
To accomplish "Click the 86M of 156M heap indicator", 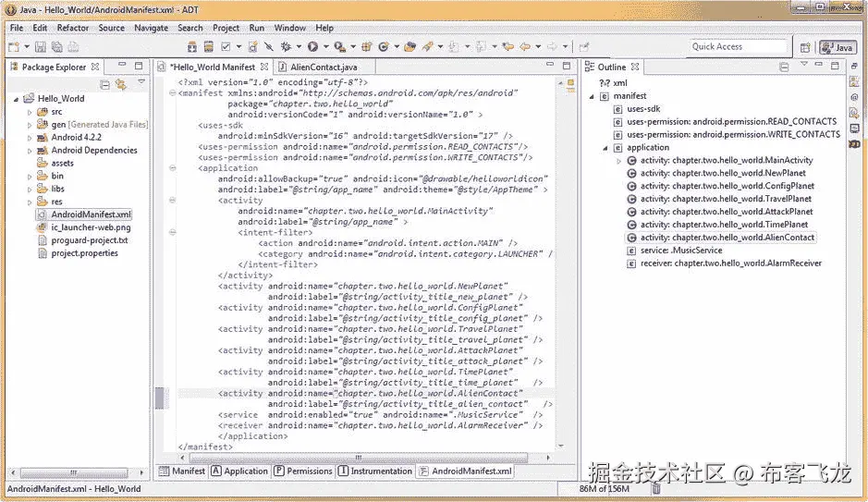I will (605, 489).
